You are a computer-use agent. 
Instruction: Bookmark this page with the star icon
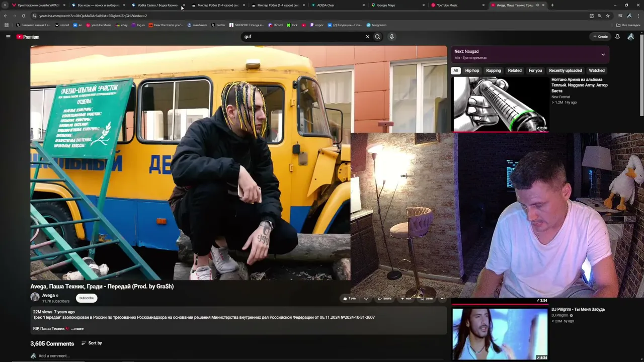pyautogui.click(x=608, y=16)
